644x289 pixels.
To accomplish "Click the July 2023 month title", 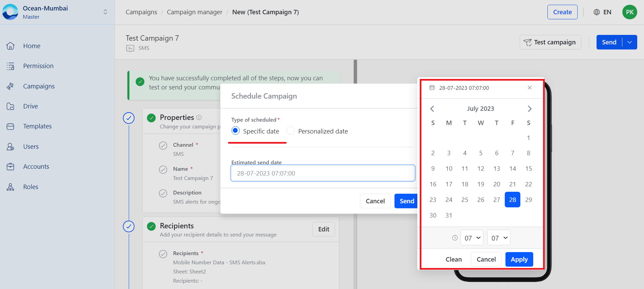I will pos(480,109).
